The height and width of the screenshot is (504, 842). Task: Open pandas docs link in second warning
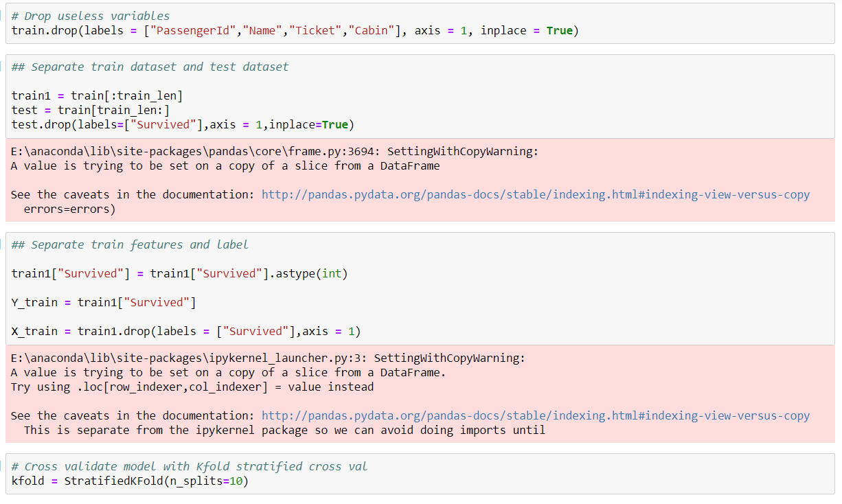pos(536,415)
